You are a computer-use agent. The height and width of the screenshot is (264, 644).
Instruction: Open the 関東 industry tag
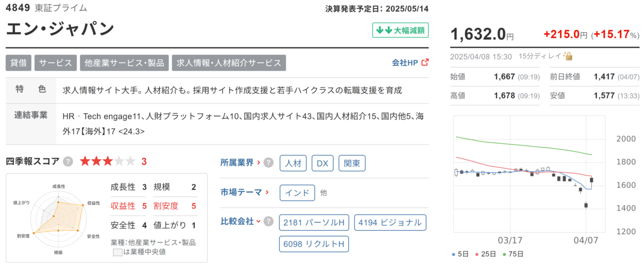[352, 163]
